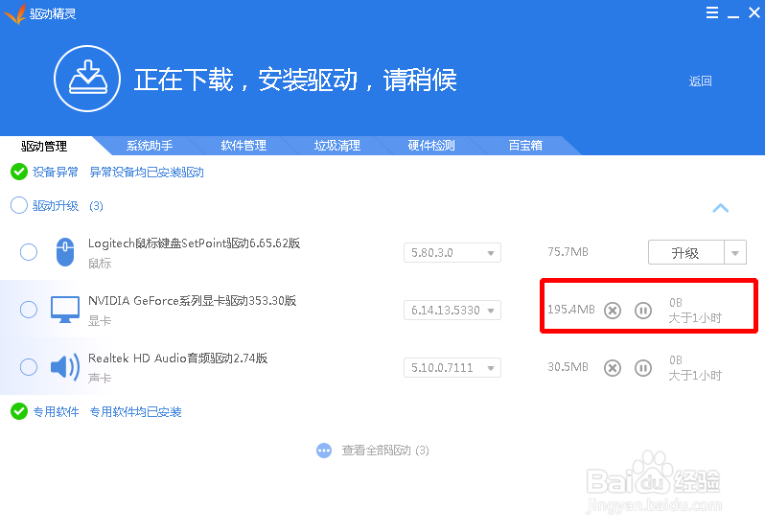Click 大于1小时 in the Realtek row
This screenshot has height=532, width=765.
[695, 376]
